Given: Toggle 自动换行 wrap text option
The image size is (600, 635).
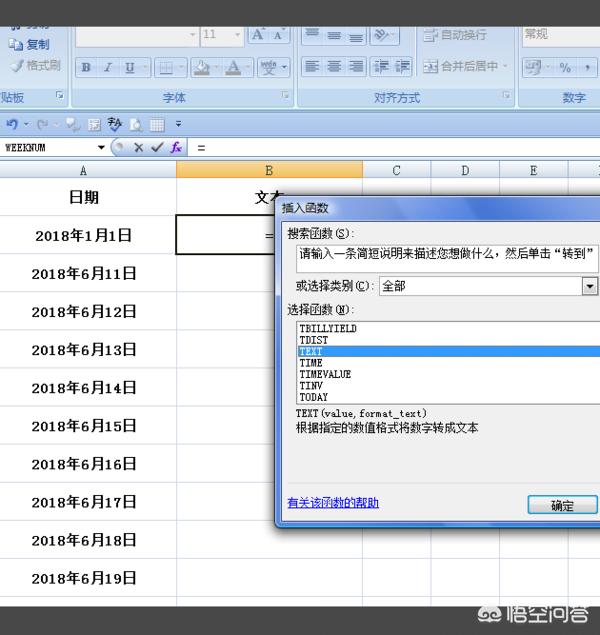Looking at the screenshot, I should (x=455, y=35).
